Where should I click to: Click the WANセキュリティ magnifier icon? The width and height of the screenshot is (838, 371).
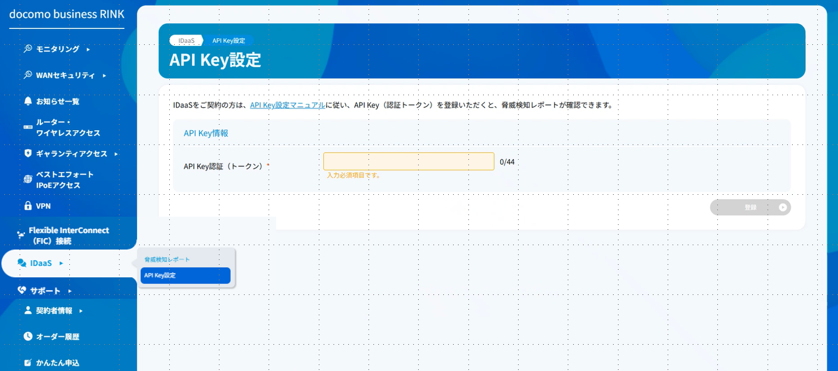click(28, 75)
